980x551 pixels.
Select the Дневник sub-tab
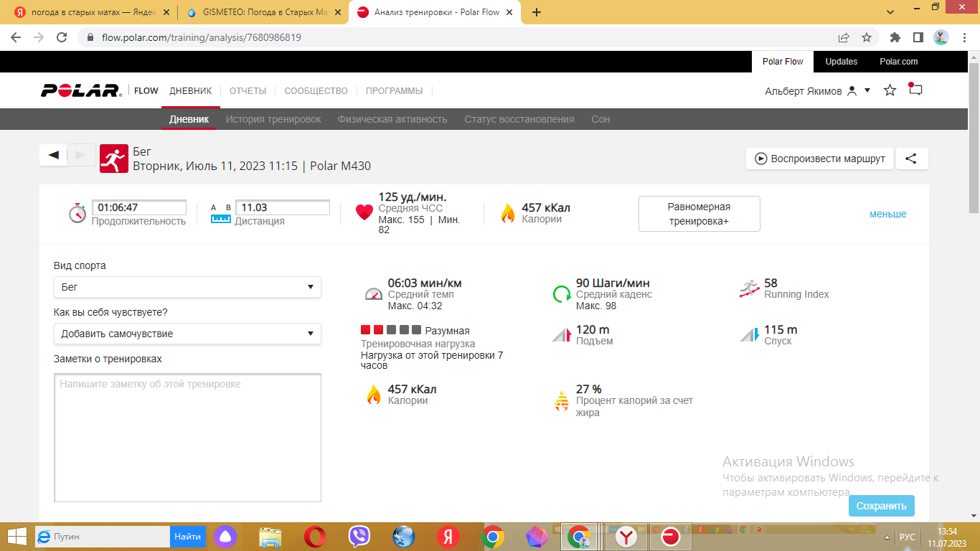[x=189, y=119]
